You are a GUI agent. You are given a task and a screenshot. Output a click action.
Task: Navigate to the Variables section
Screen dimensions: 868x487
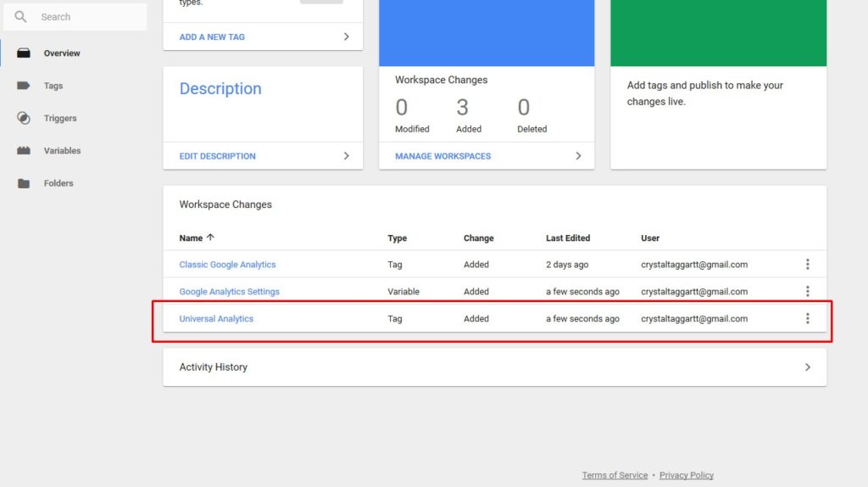coord(62,151)
